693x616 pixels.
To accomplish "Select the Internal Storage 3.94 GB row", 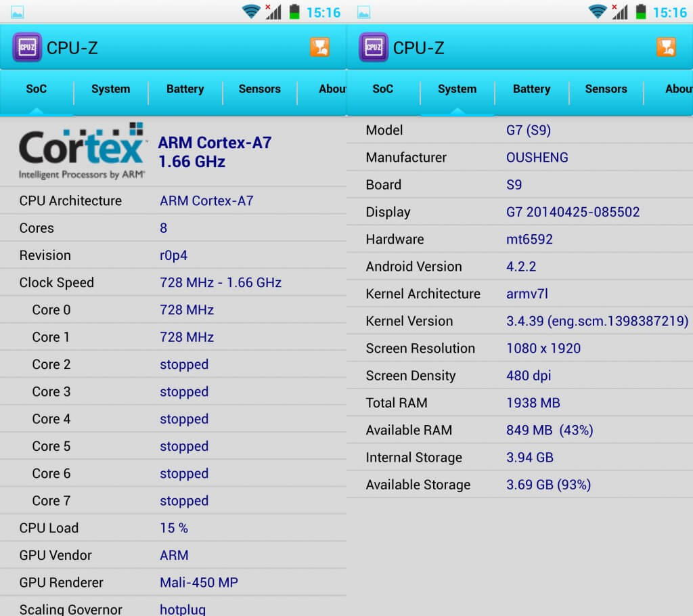I will click(520, 457).
